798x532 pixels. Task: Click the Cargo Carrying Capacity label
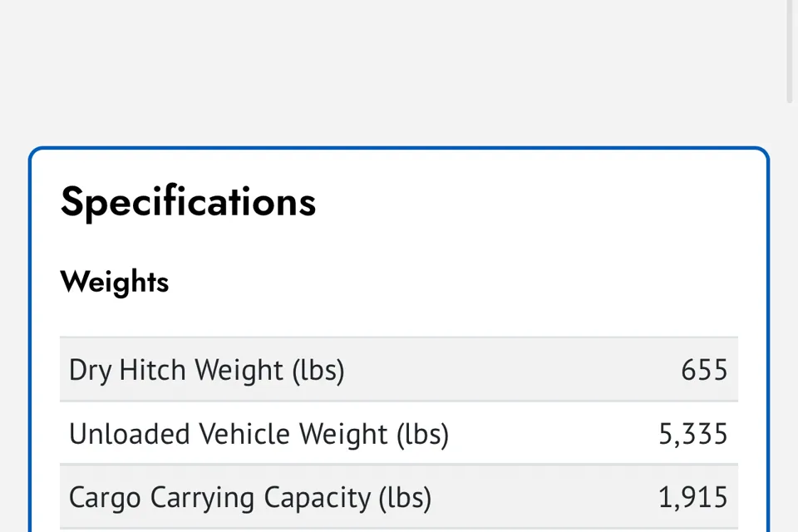point(250,498)
